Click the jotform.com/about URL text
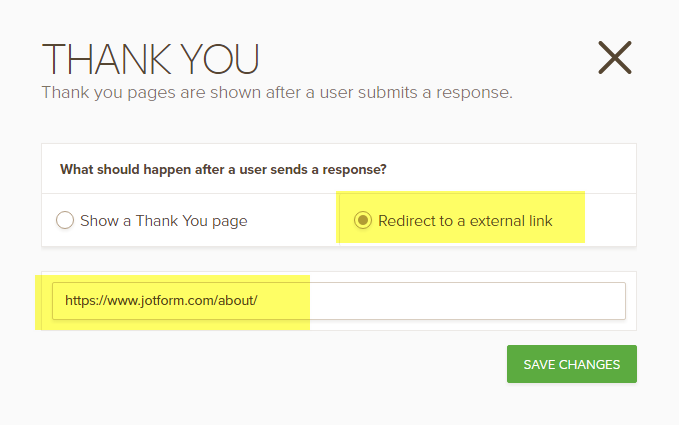679x425 pixels. click(161, 300)
